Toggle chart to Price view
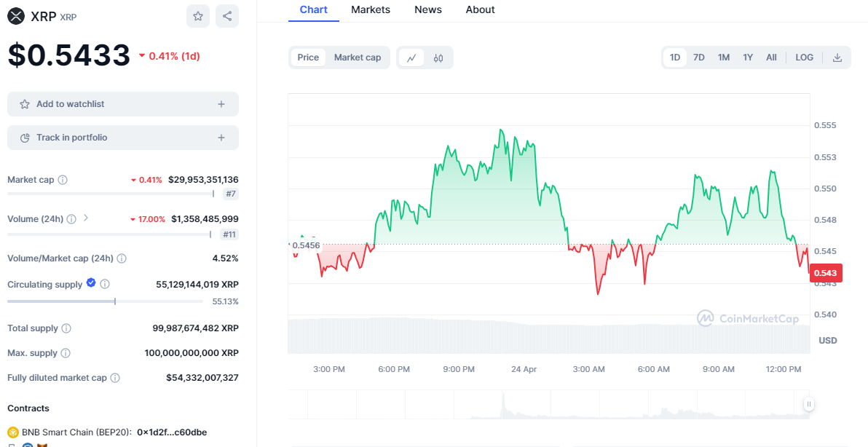Screen dimensions: 868x447 308,58
